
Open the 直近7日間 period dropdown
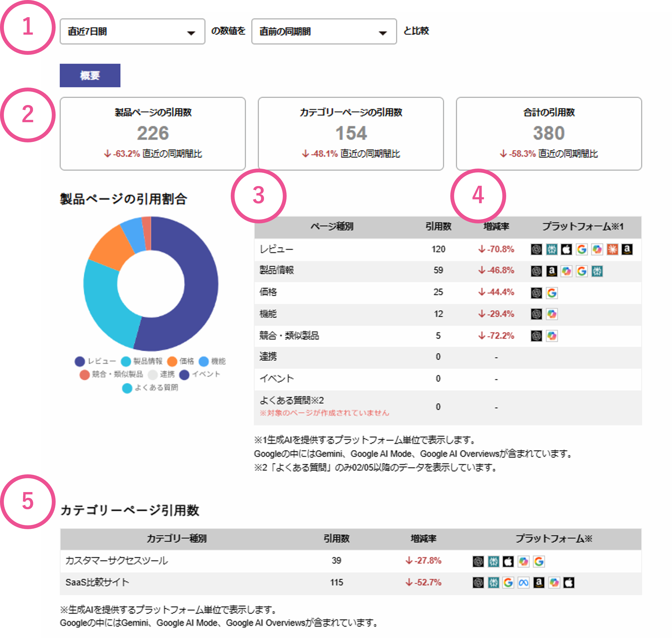pos(132,32)
